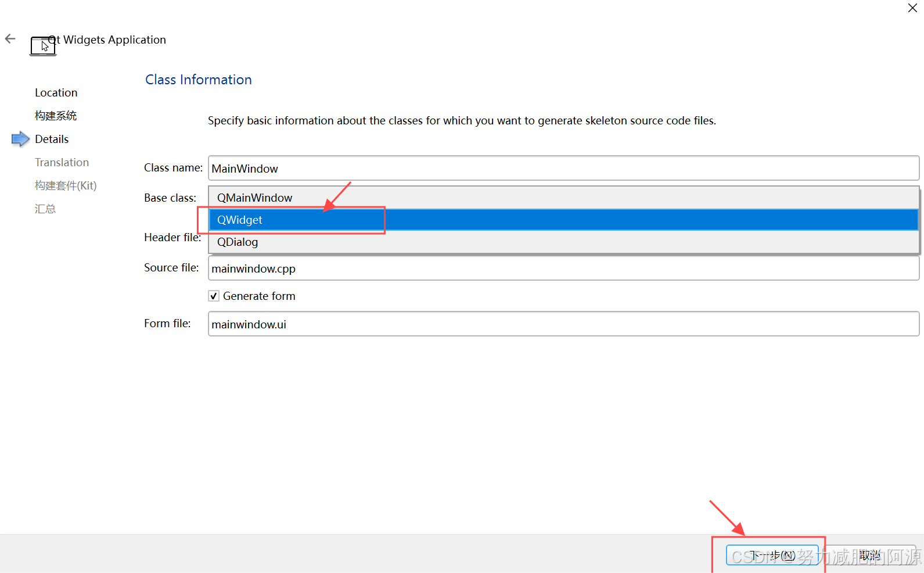Open the 汇总 summary step

click(x=45, y=209)
